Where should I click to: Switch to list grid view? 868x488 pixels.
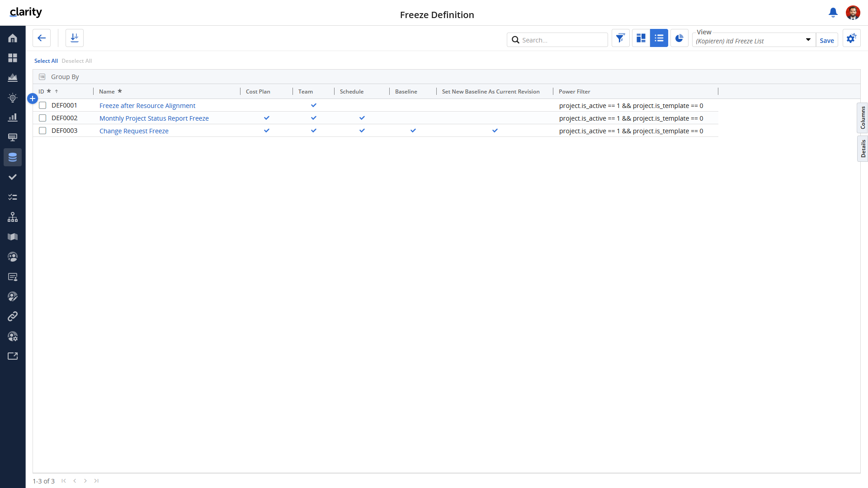(x=659, y=38)
